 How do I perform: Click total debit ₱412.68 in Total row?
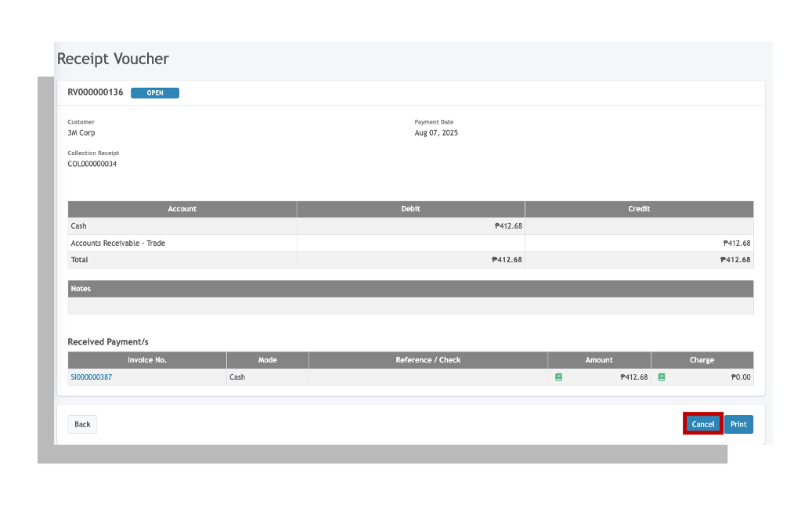point(507,259)
